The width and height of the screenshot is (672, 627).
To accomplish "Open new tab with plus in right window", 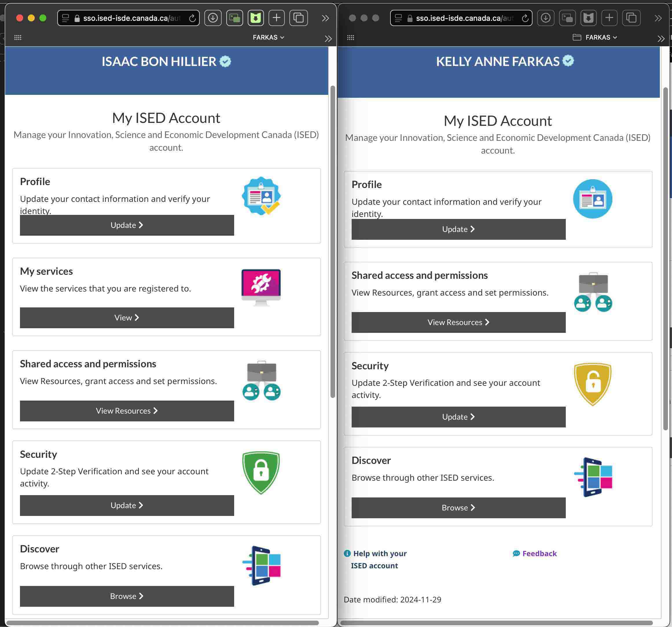I will [x=609, y=18].
